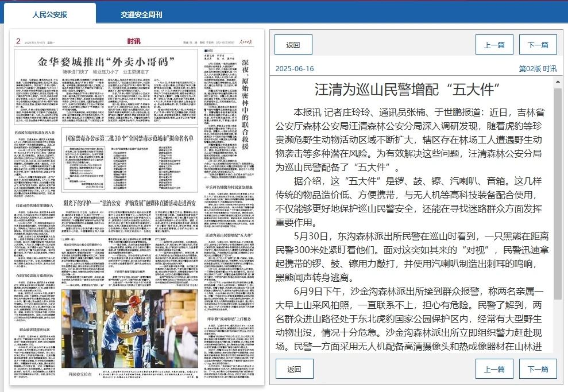Click the red 人民公安报 masthead logo
568x392 pixels.
[246, 42]
